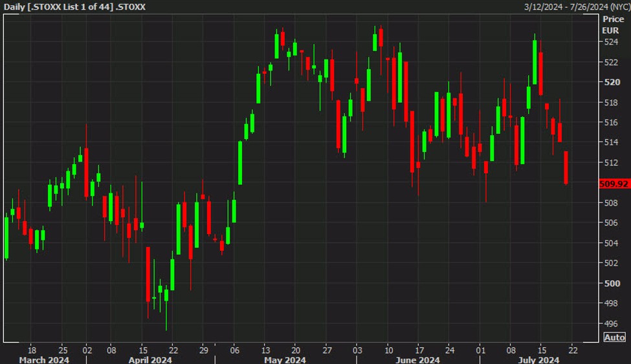Screen dimensions: 631x364
Task: Click the date range '3/12/2024 - 7/26/2024 (NYC)'
Action: (577, 7)
